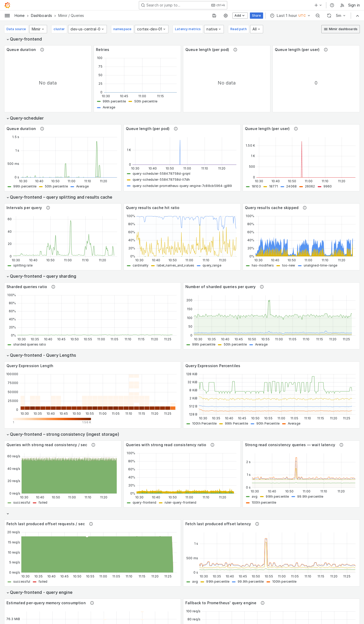Open the cluster dev-us-central-0 dropdown
This screenshot has width=364, height=624.
coord(87,29)
